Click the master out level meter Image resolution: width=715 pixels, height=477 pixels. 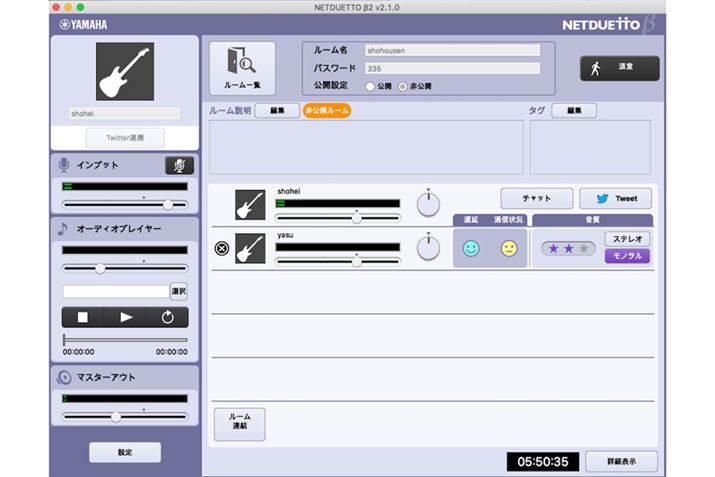[125, 399]
